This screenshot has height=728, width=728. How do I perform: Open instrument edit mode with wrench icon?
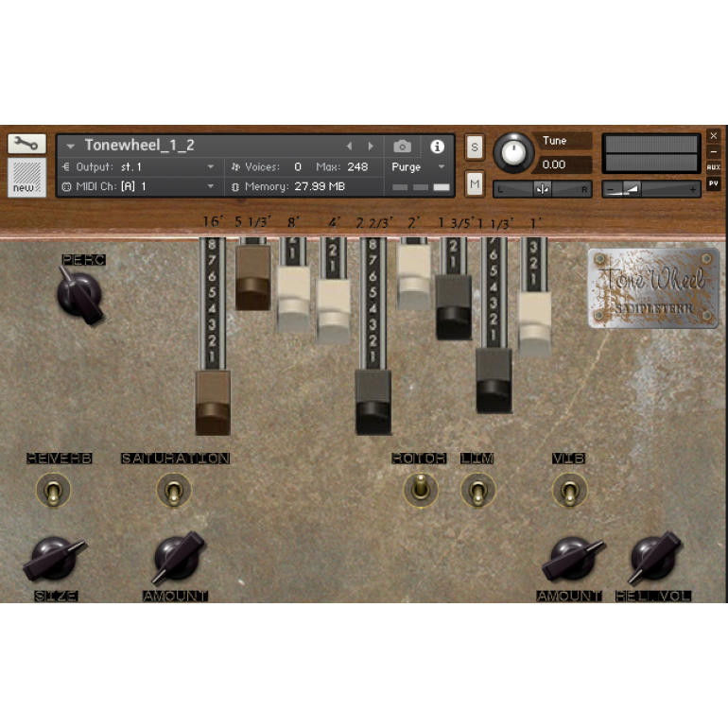pyautogui.click(x=26, y=144)
